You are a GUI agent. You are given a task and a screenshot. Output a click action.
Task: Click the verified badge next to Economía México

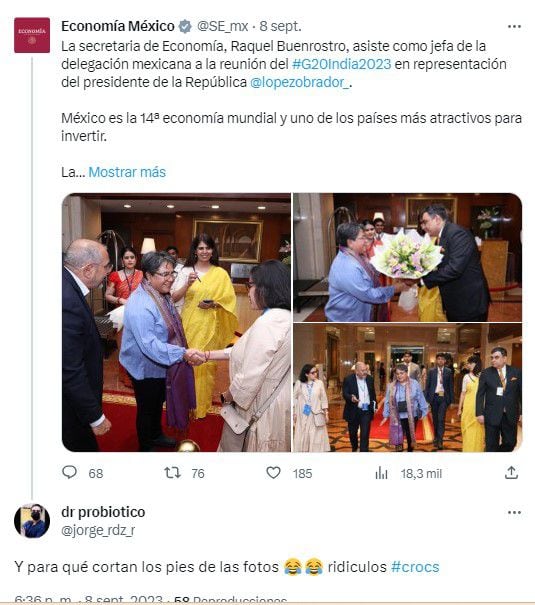click(x=185, y=26)
